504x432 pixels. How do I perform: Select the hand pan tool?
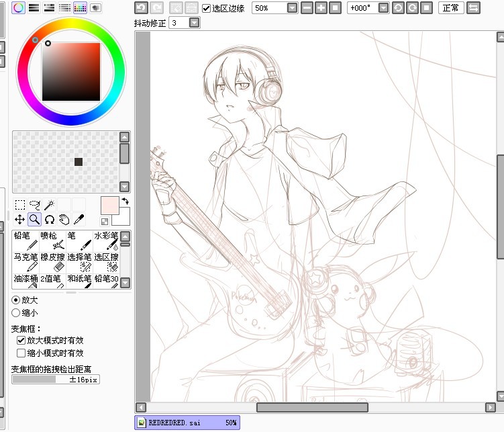point(64,220)
